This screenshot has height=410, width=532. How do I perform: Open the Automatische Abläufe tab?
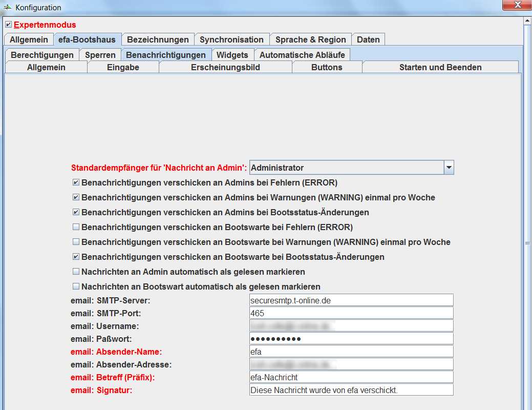point(302,55)
